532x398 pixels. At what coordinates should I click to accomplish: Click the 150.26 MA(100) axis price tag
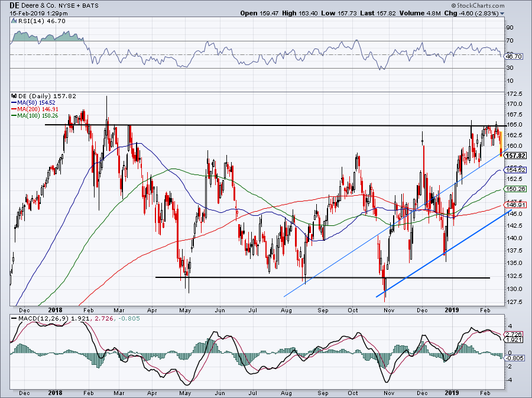pyautogui.click(x=515, y=189)
